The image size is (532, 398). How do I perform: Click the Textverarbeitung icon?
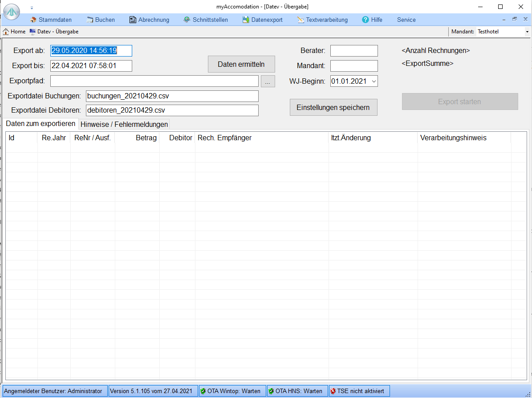[301, 20]
